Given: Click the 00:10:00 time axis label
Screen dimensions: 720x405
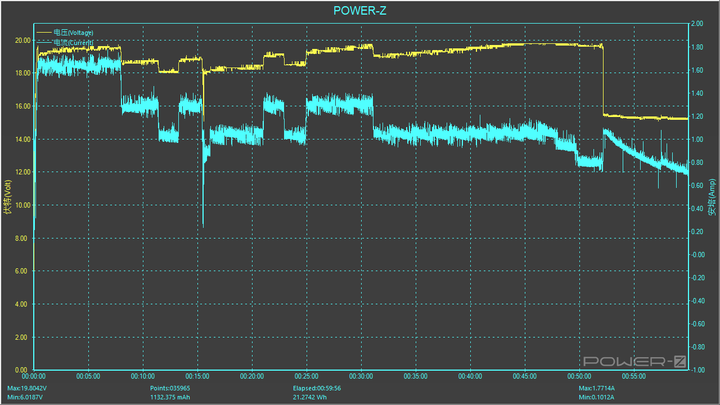Looking at the screenshot, I should (143, 376).
